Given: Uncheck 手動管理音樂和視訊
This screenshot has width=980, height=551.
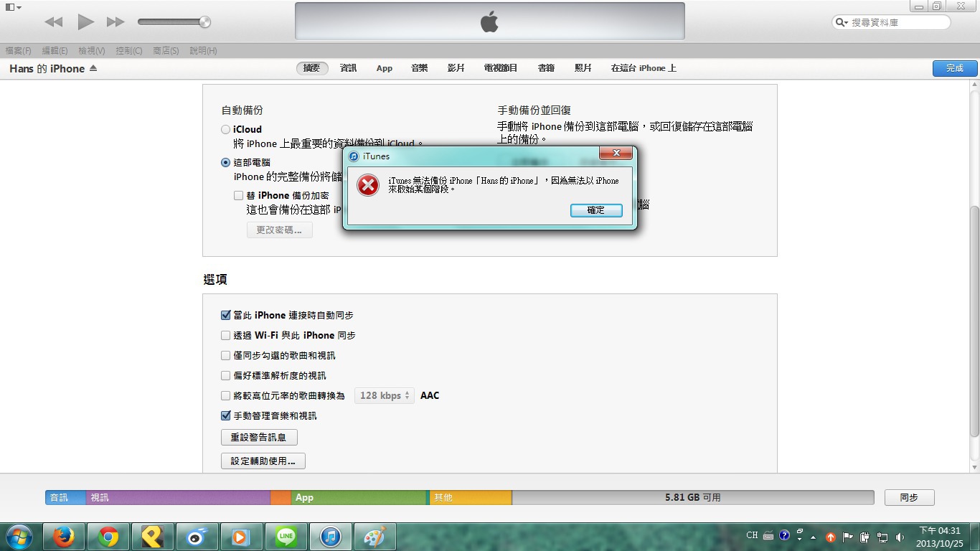Looking at the screenshot, I should point(225,416).
